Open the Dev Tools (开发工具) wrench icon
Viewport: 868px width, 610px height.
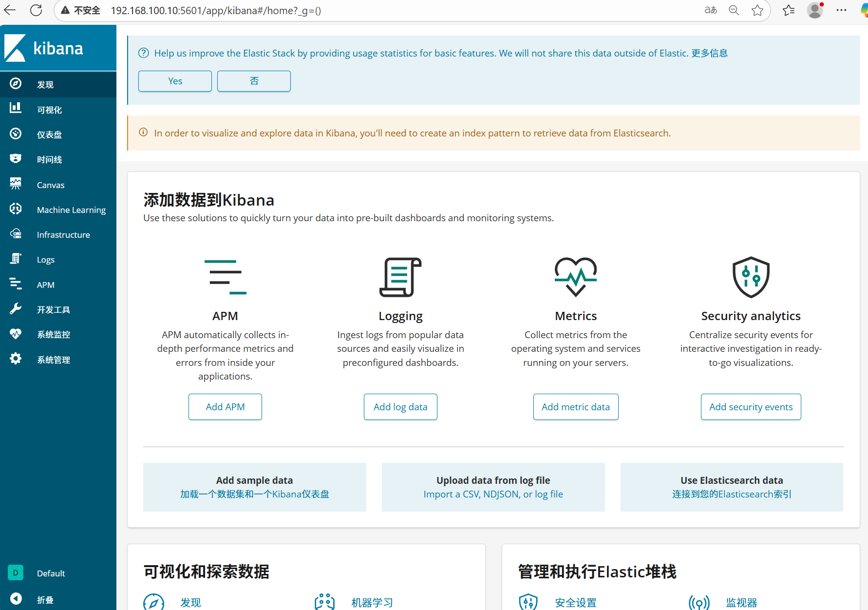click(x=16, y=308)
